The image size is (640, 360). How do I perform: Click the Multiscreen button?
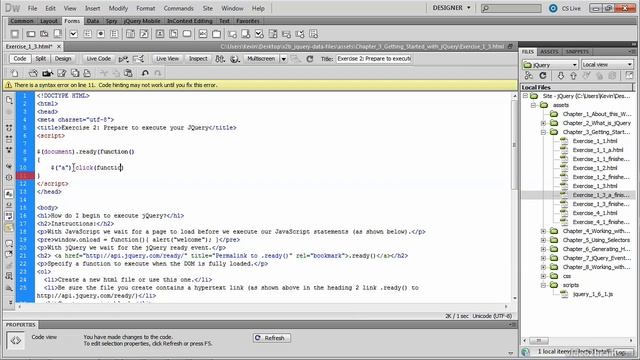point(261,59)
